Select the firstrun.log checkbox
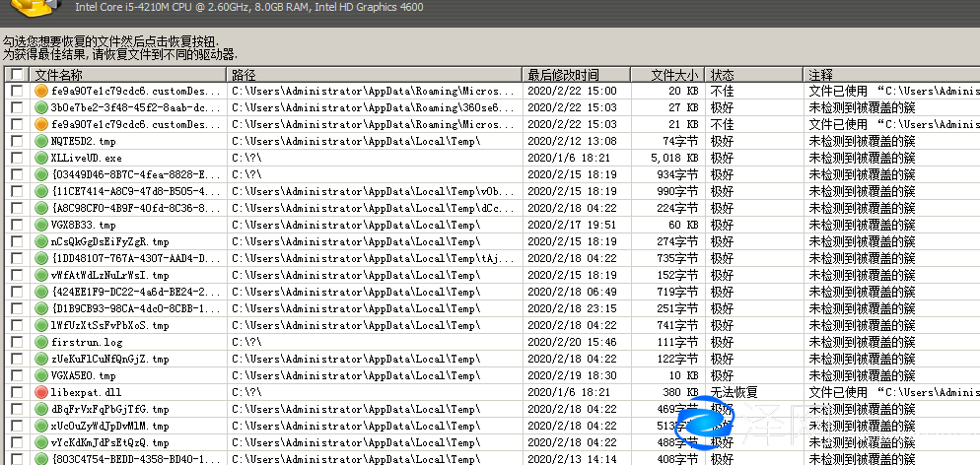This screenshot has width=980, height=465. pos(16,342)
